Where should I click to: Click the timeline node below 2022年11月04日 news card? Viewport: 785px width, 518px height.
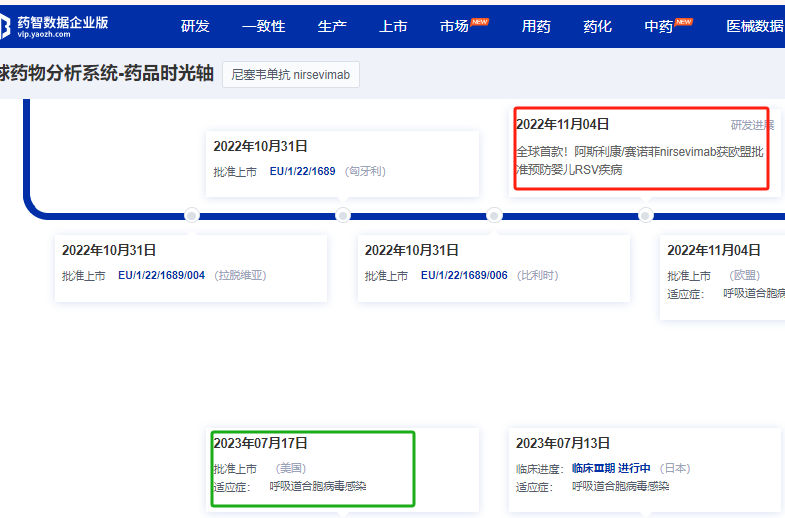tap(645, 215)
